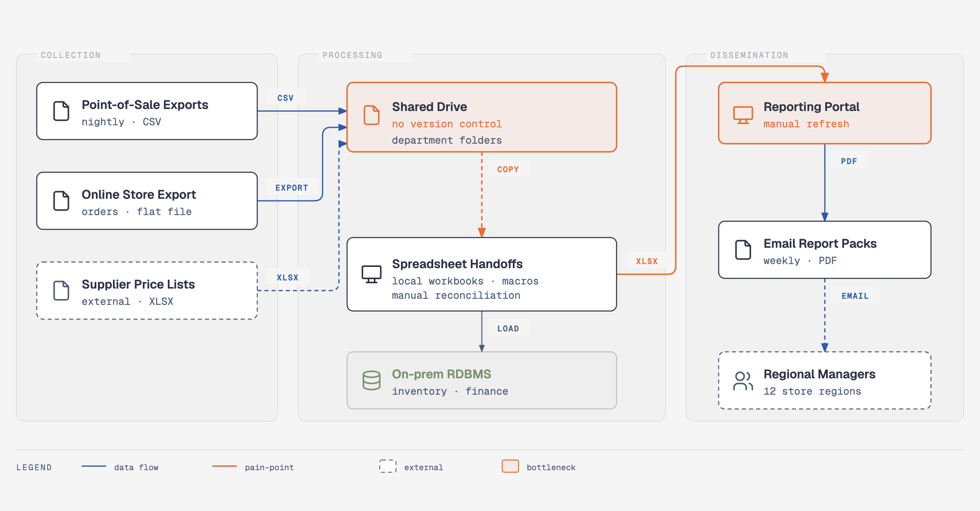Screen dimensions: 980x511
Task: Click the COLLECTION group heading
Action: click(71, 55)
